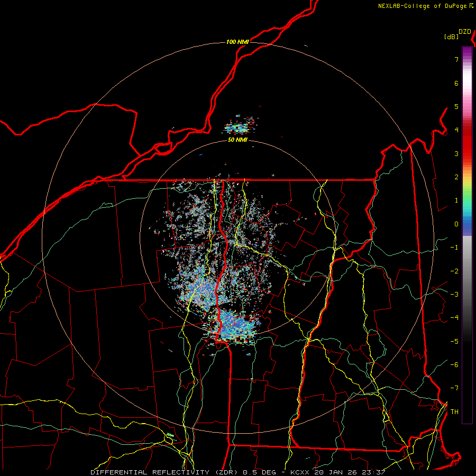Click the 0.5 DEG elevation angle text

click(x=260, y=472)
